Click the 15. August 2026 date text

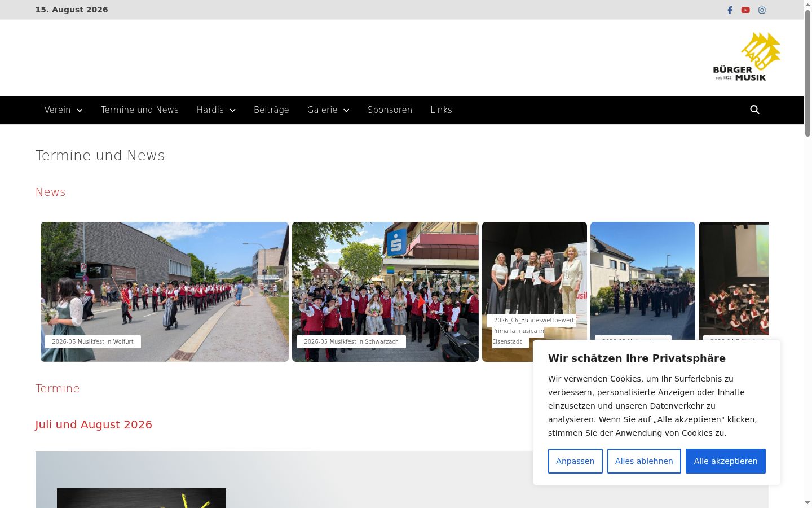[72, 10]
